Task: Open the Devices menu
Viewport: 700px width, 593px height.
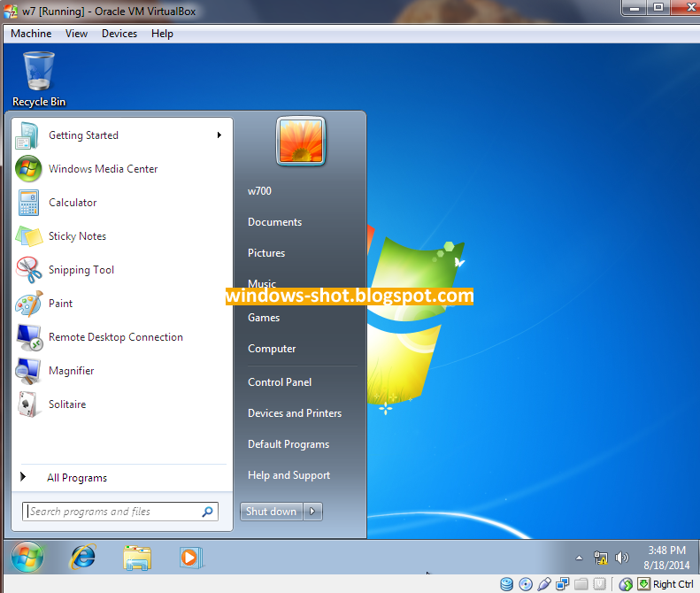Action: click(119, 34)
